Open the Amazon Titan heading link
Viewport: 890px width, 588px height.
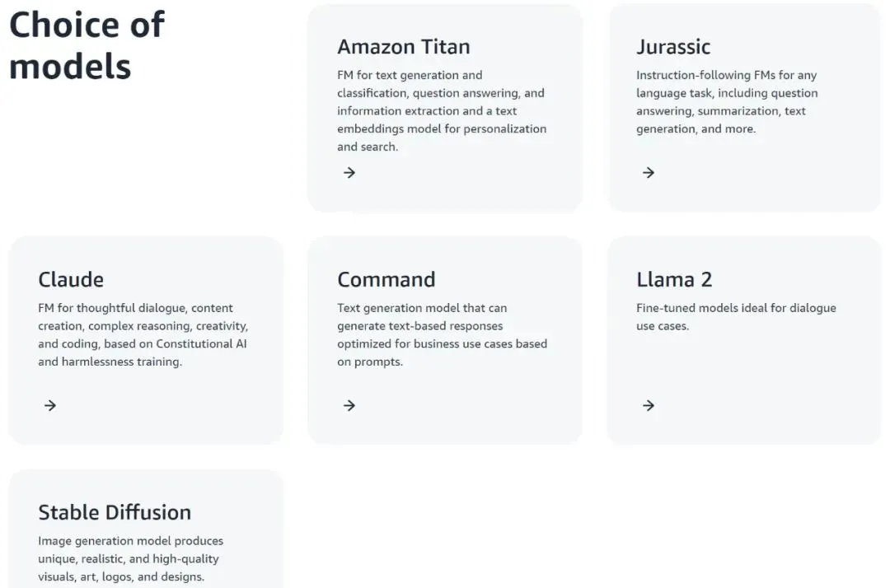(x=403, y=47)
